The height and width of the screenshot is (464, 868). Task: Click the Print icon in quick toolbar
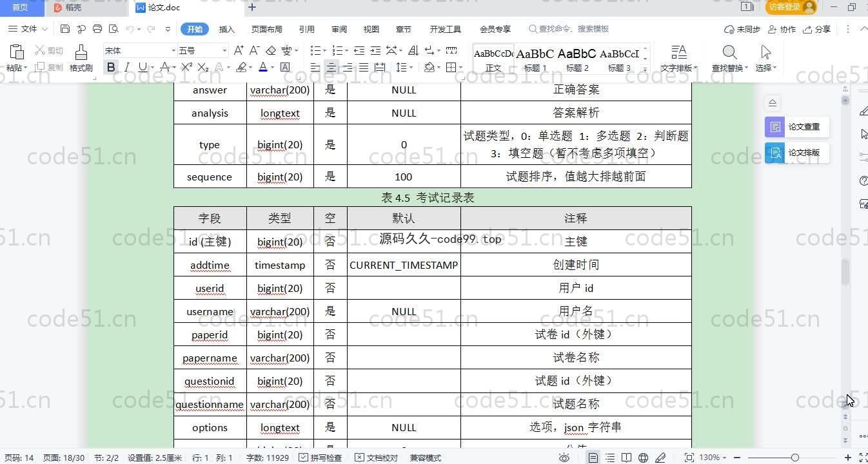click(97, 29)
